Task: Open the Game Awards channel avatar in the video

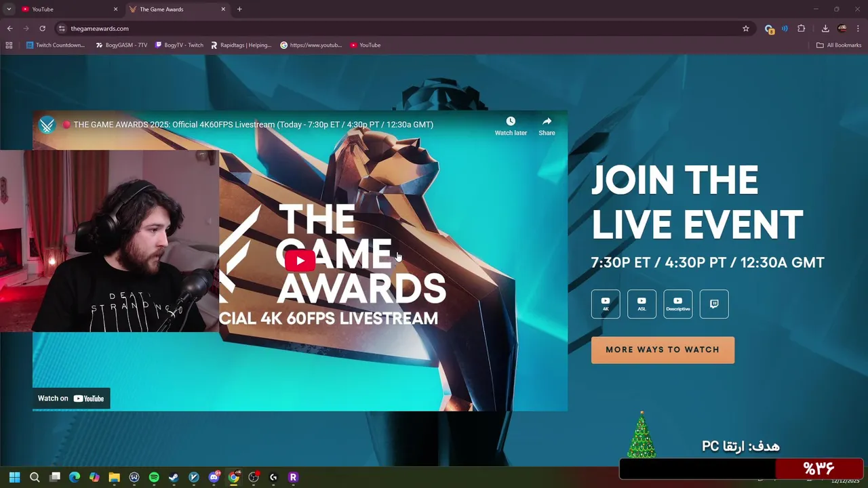Action: point(47,125)
